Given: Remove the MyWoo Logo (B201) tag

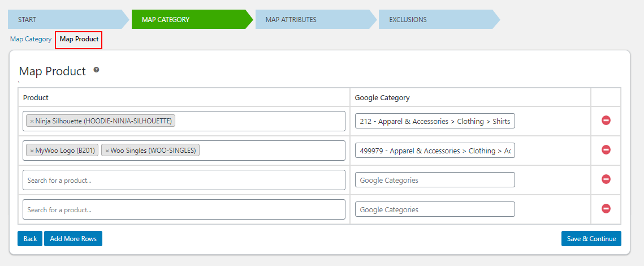Looking at the screenshot, I should pyautogui.click(x=32, y=151).
